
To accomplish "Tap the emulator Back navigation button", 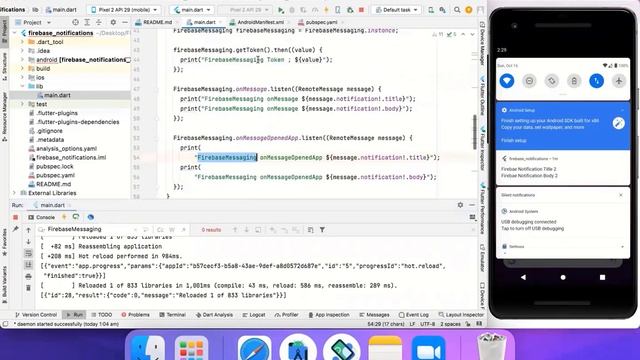I will coord(523,277).
